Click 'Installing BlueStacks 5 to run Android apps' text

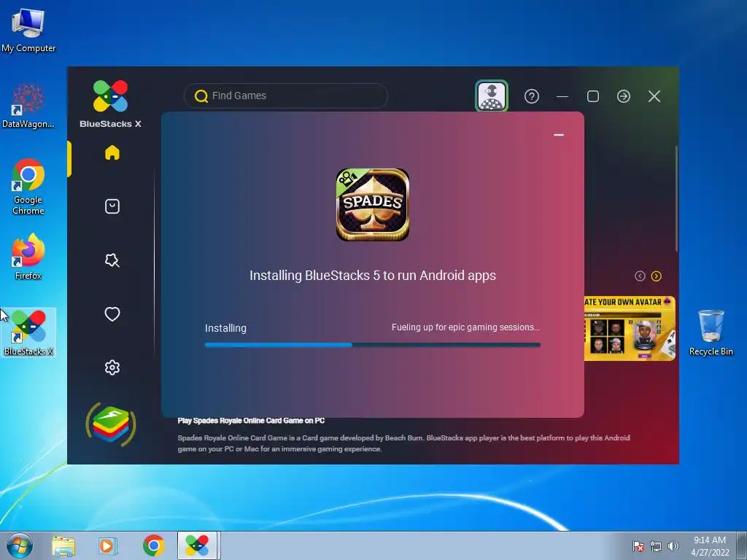[x=373, y=276]
